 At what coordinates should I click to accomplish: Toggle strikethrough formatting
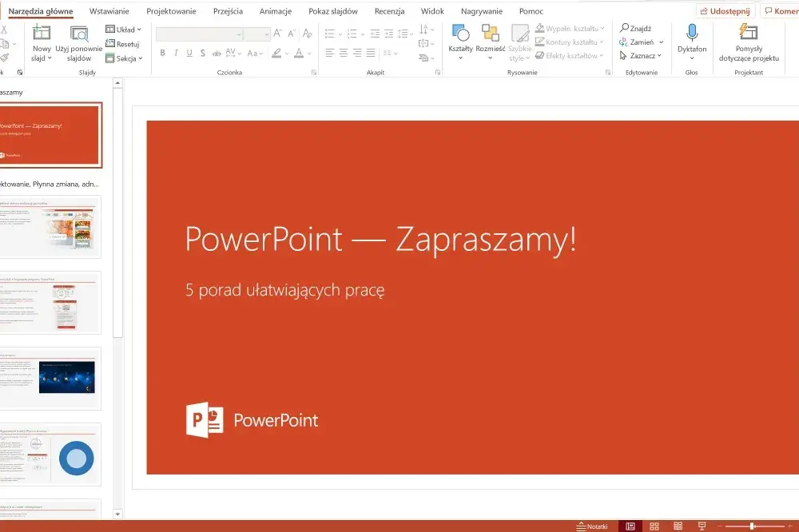click(x=217, y=53)
